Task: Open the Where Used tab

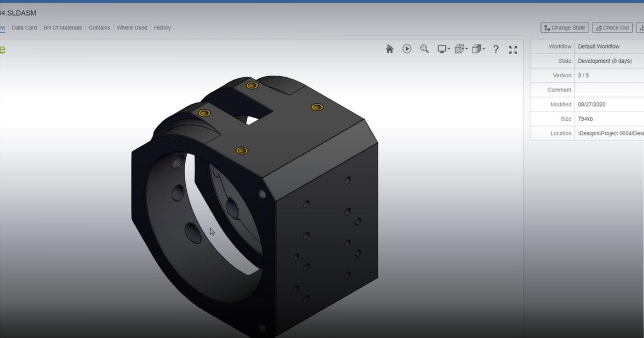Action: tap(131, 27)
